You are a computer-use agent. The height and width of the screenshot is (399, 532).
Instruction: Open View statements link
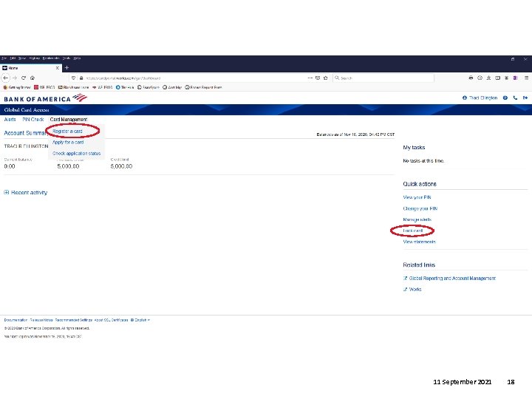coord(420,242)
